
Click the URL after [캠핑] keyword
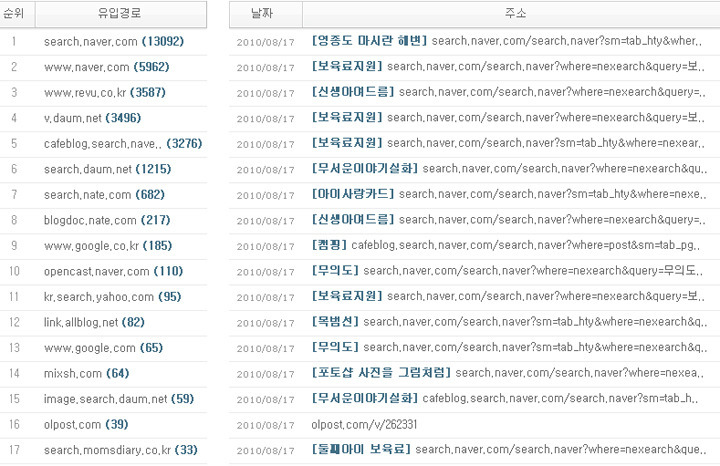point(525,245)
